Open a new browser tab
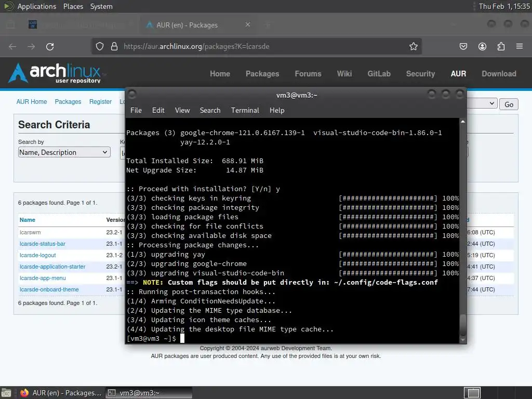The width and height of the screenshot is (532, 399). point(268,24)
